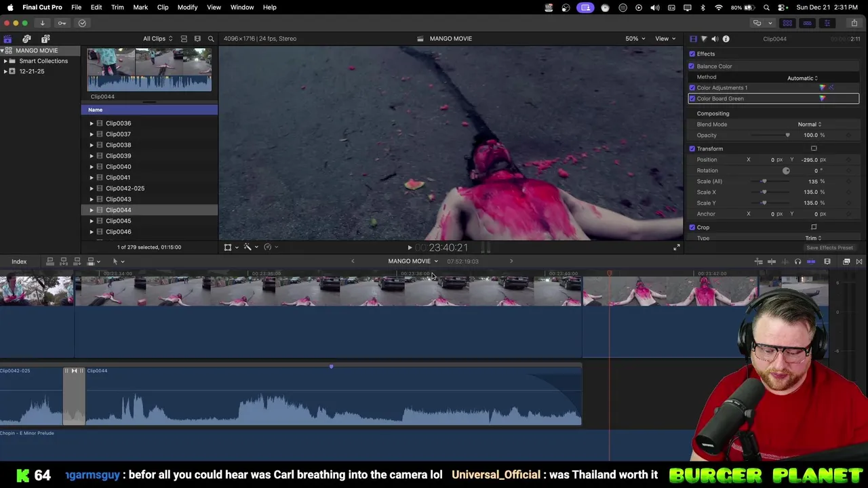Adjust the Scale (All) slider
The height and width of the screenshot is (488, 868).
tap(764, 181)
